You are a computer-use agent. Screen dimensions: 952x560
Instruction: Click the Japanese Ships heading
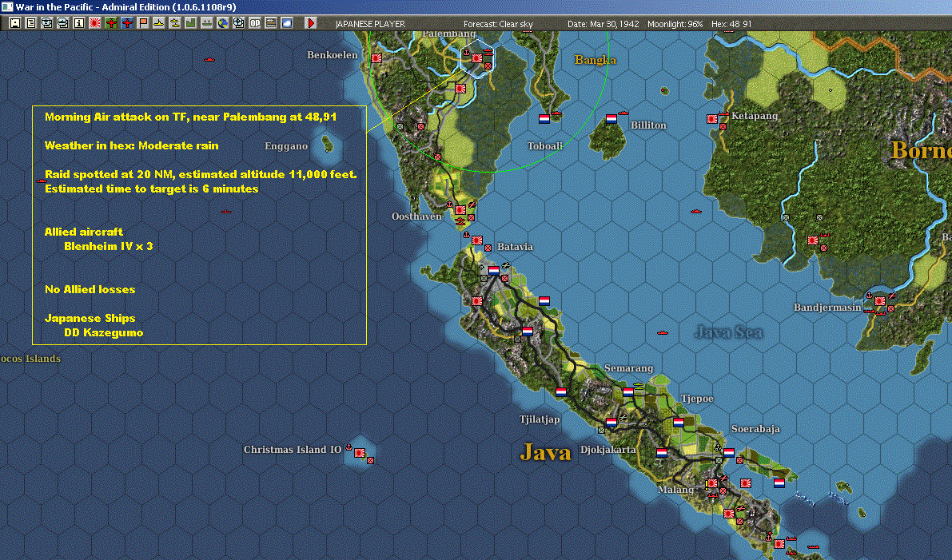coord(90,318)
